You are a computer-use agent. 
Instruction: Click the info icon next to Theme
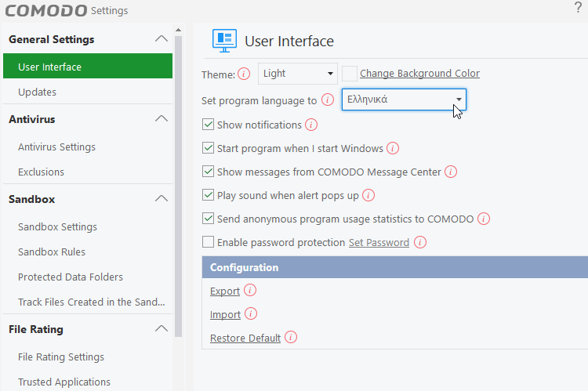(x=244, y=74)
